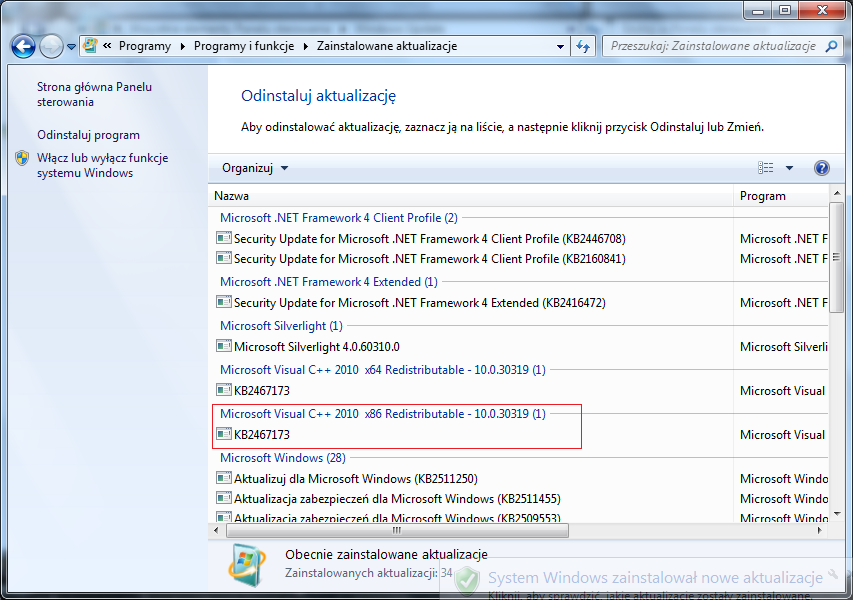Close the Zainstalowane aktualizacje window

click(822, 10)
